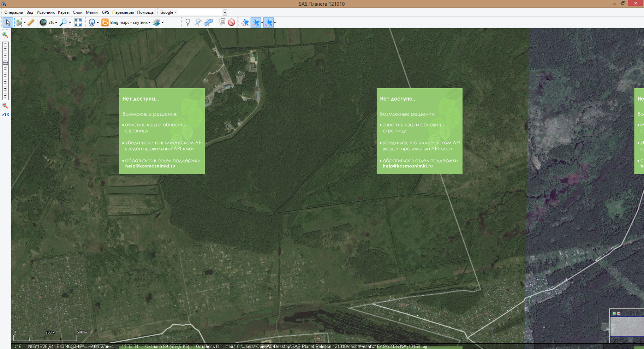Click the magnifier search tool

tap(63, 23)
